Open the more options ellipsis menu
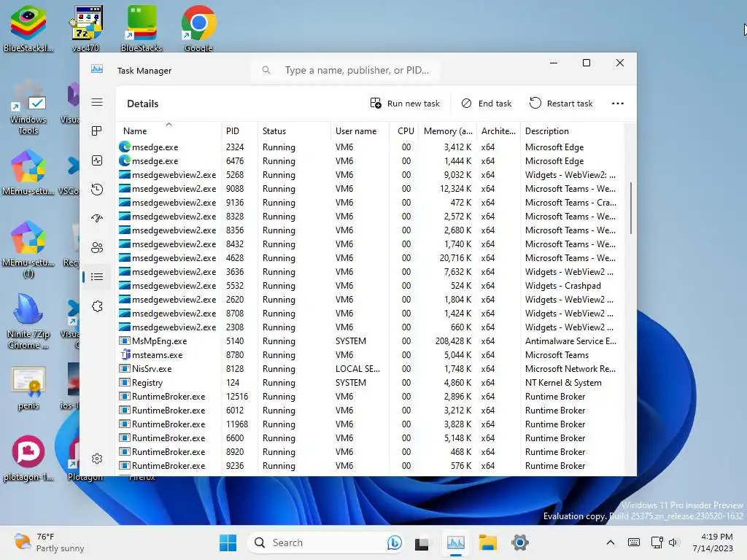 coord(617,104)
